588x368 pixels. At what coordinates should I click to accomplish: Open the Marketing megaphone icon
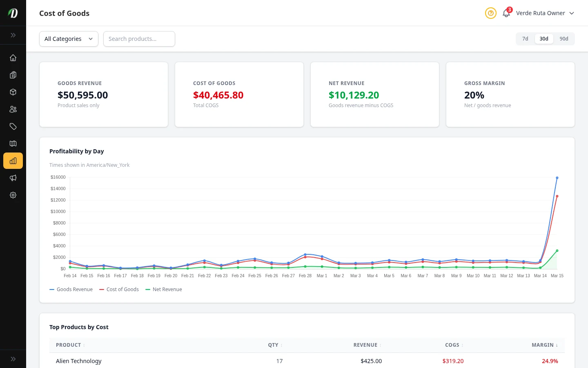point(13,178)
